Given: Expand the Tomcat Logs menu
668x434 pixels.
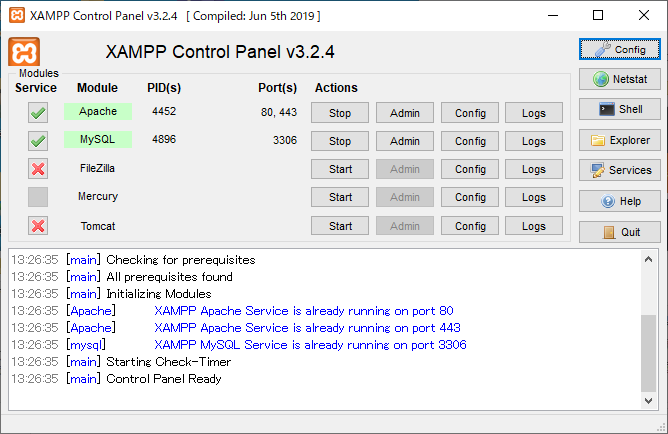Looking at the screenshot, I should 534,226.
